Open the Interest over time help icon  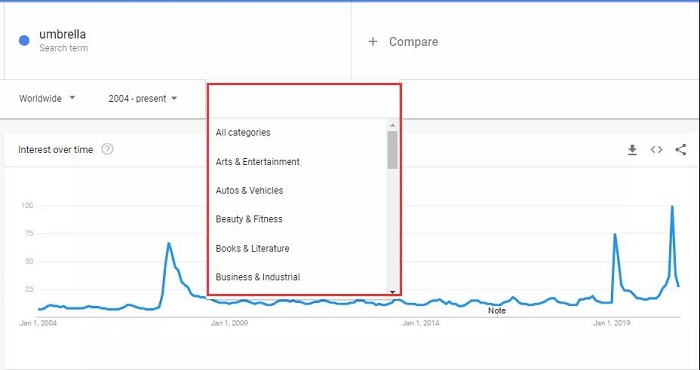coord(107,149)
